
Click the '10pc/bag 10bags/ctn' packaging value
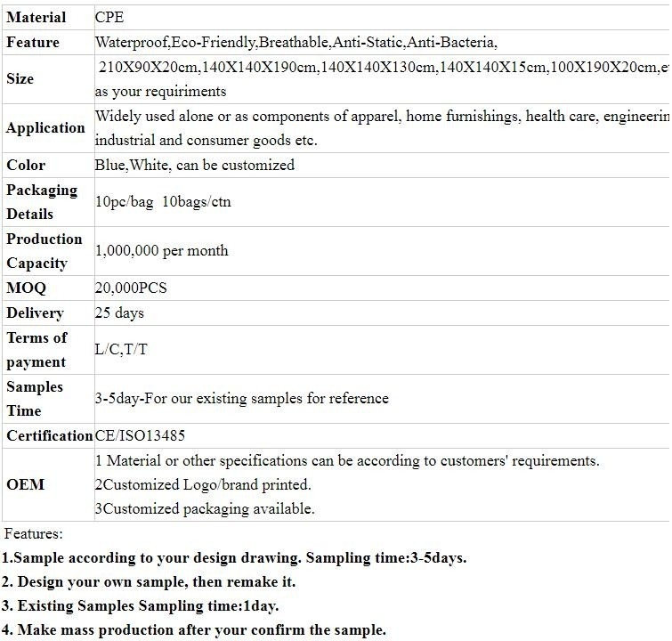pyautogui.click(x=163, y=202)
